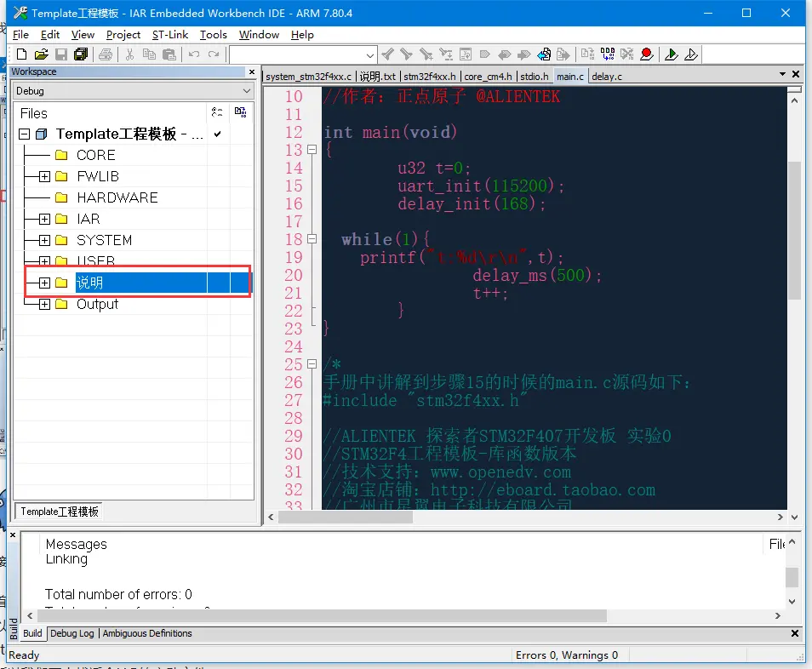Viewport: 812px width, 669px height.
Task: Collapse the main function fold marker
Action: pos(312,150)
